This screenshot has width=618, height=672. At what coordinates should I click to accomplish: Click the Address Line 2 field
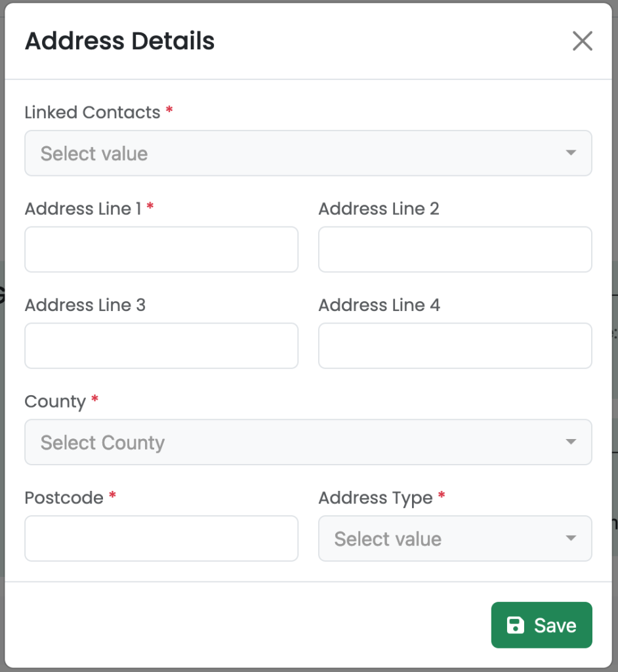[x=455, y=249]
